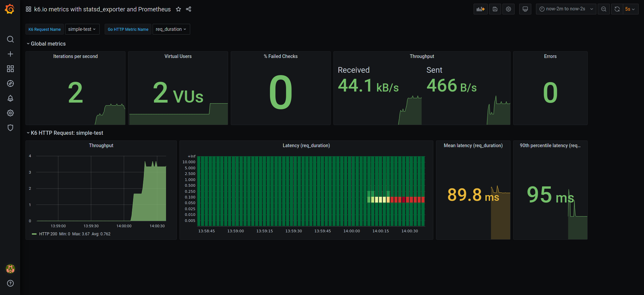Click the Add panel button

(480, 9)
